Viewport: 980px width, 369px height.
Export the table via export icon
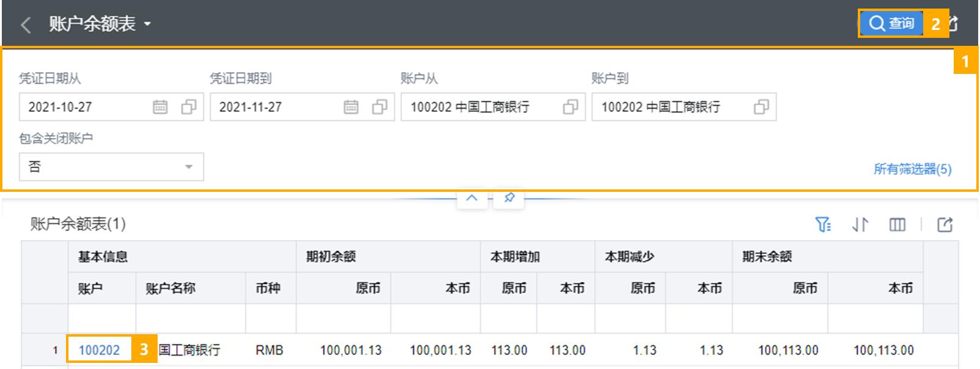click(945, 225)
